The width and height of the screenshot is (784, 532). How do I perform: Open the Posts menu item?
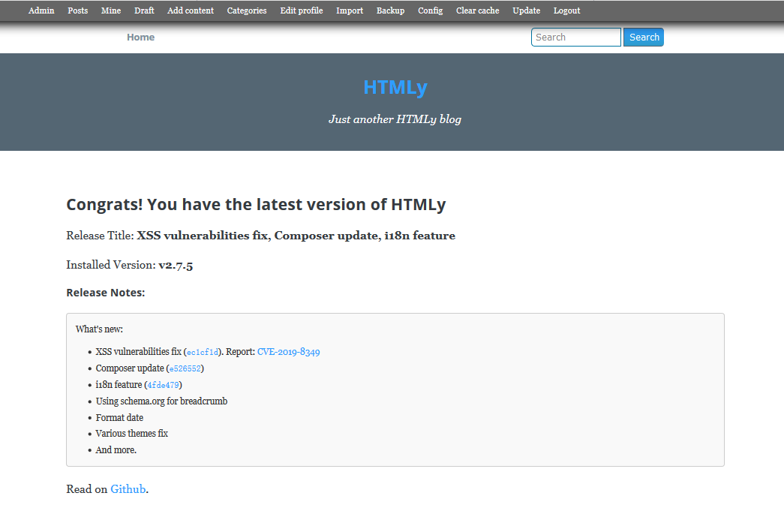pyautogui.click(x=77, y=11)
